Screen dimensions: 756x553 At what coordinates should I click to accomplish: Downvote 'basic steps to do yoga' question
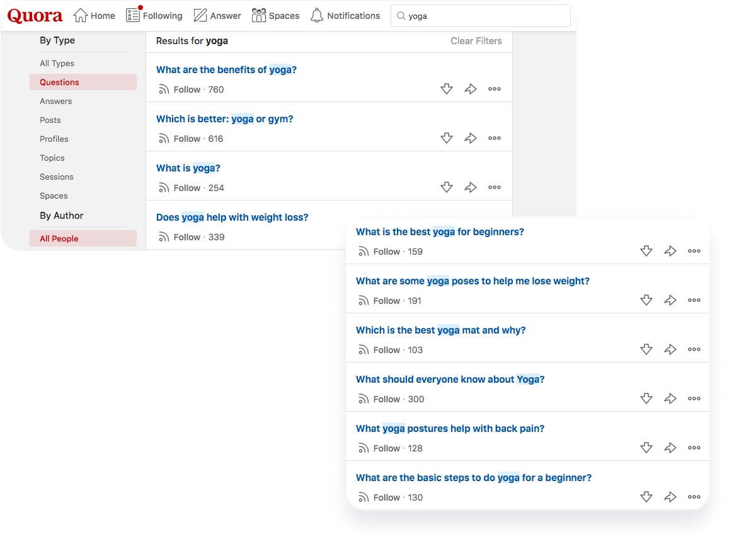[x=646, y=497]
